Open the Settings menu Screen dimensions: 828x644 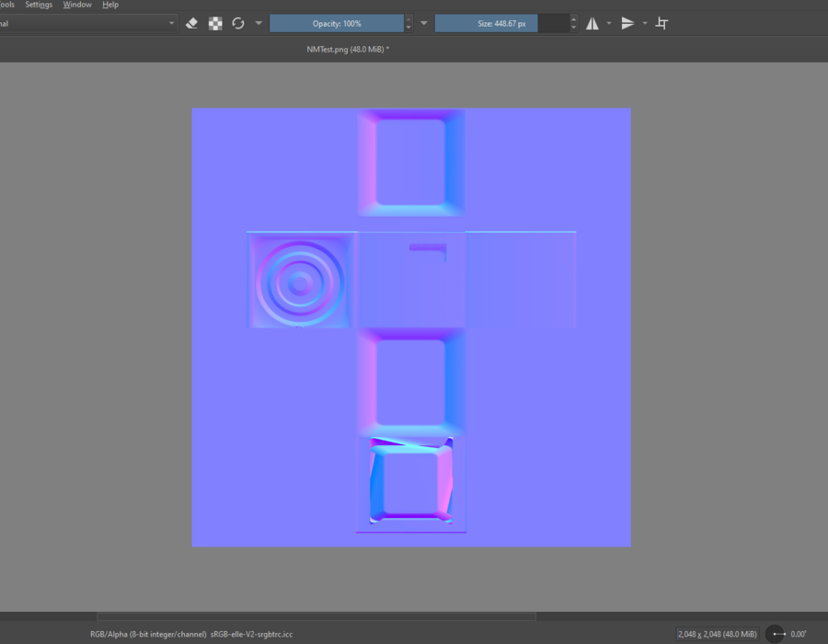click(39, 5)
